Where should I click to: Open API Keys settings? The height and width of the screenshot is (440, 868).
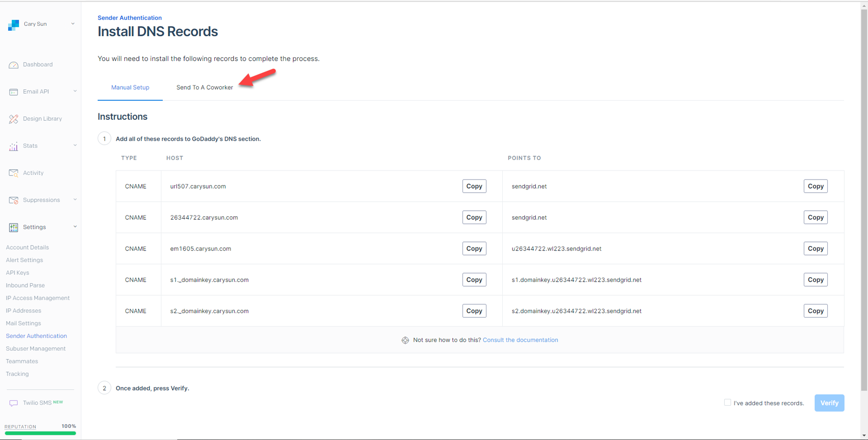[18, 273]
